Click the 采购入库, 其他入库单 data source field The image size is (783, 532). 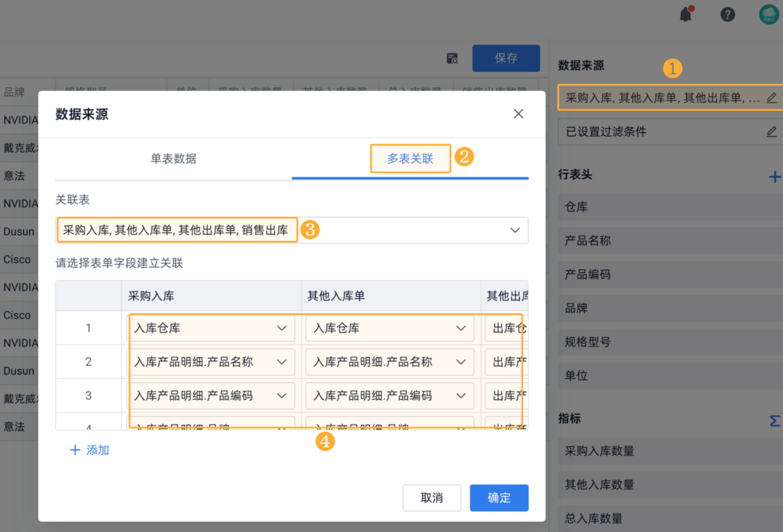[670, 98]
